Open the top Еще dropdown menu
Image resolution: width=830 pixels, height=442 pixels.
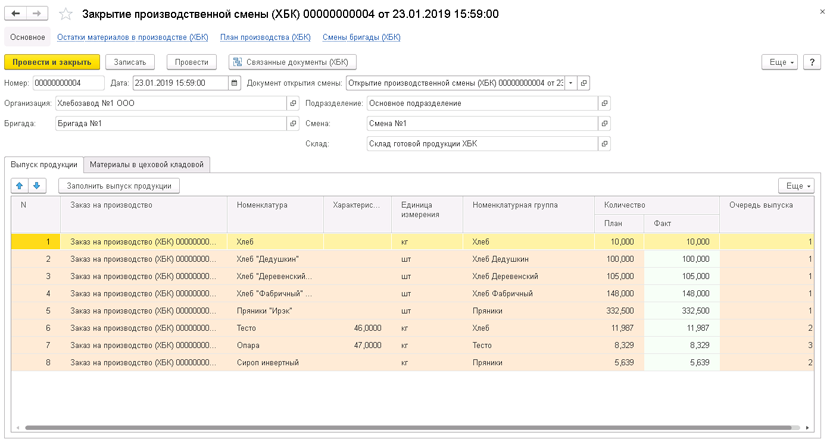click(x=779, y=62)
